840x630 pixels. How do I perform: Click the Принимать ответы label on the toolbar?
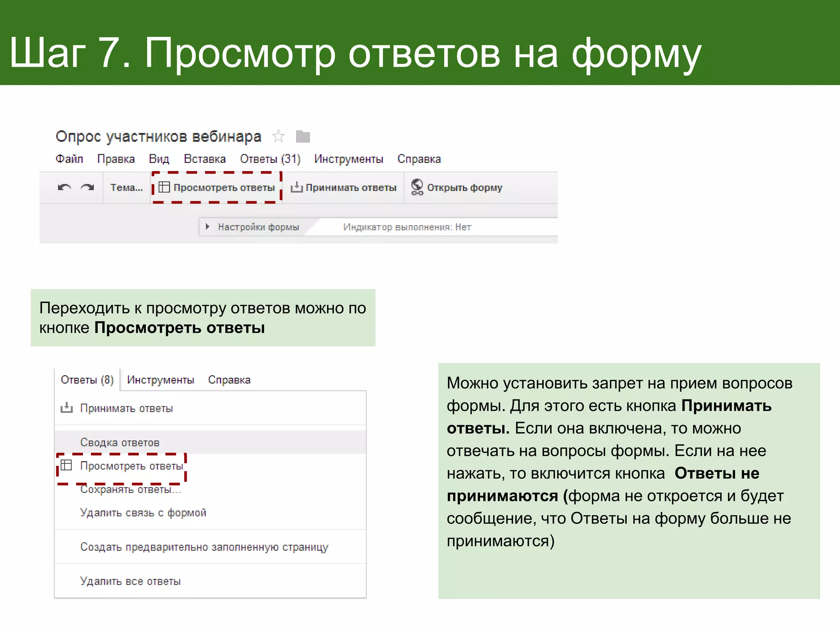click(351, 187)
